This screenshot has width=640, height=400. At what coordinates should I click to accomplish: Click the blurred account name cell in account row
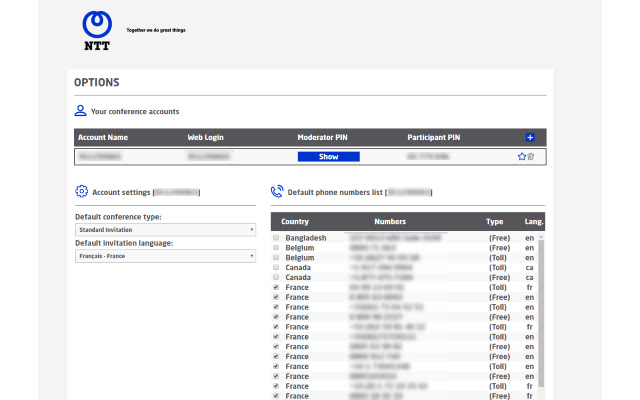pos(100,156)
